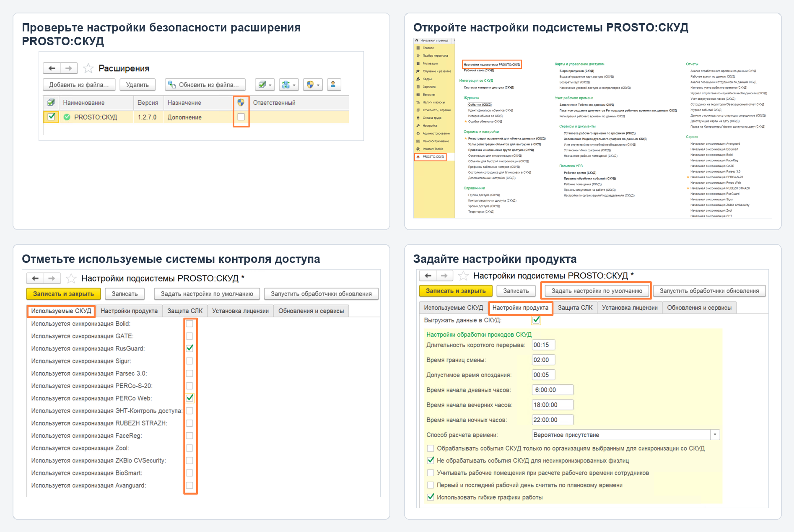Viewport: 794px width, 532px height.
Task: Open the blue squares dropdown in Расширения toolbar
Action: (x=289, y=85)
